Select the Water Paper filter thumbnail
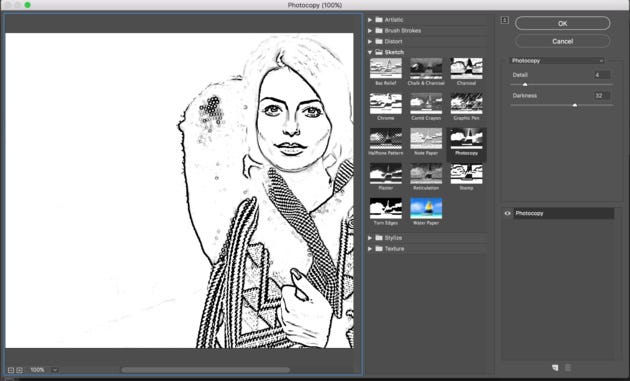The height and width of the screenshot is (381, 630). point(426,208)
